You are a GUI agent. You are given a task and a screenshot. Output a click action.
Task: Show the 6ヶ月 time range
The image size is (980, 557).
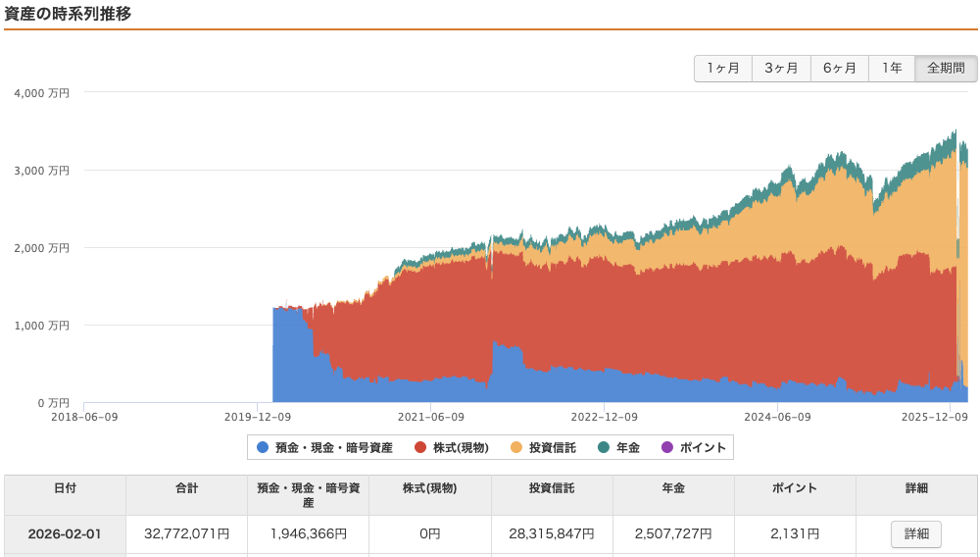[839, 69]
